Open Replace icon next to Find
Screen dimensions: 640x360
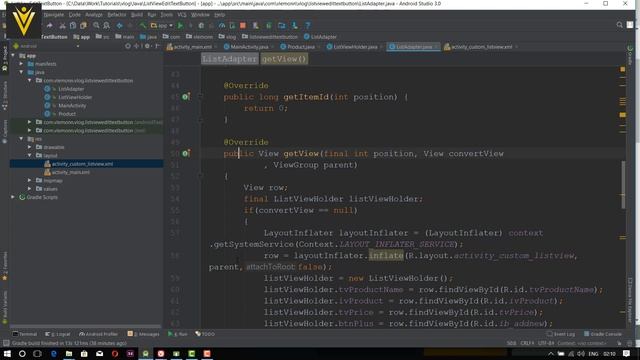107,25
